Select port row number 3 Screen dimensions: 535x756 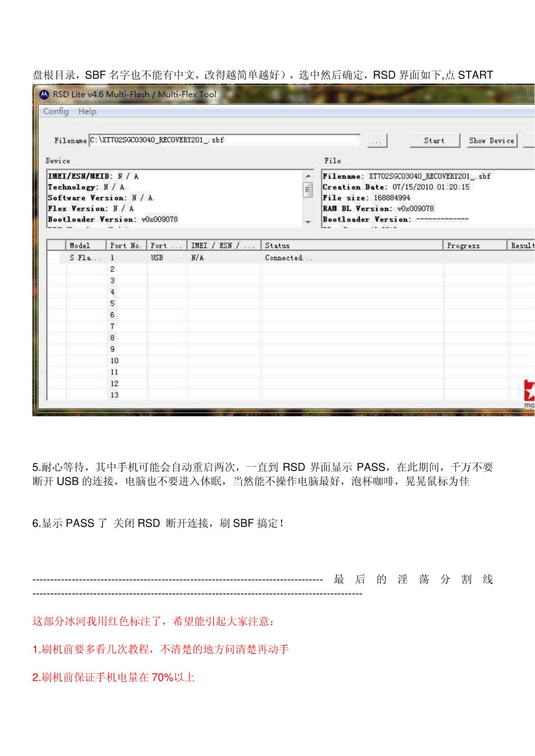click(112, 281)
